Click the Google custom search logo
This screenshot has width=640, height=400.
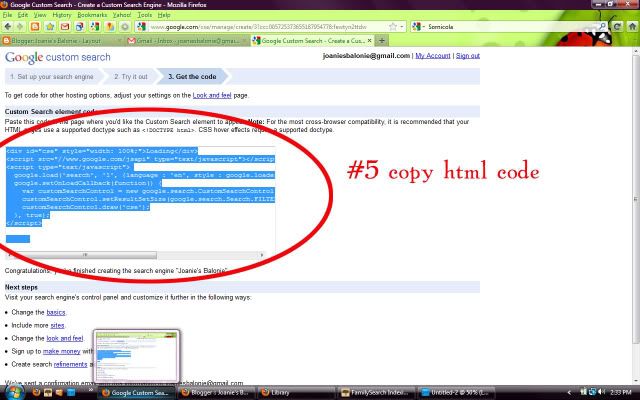click(58, 57)
